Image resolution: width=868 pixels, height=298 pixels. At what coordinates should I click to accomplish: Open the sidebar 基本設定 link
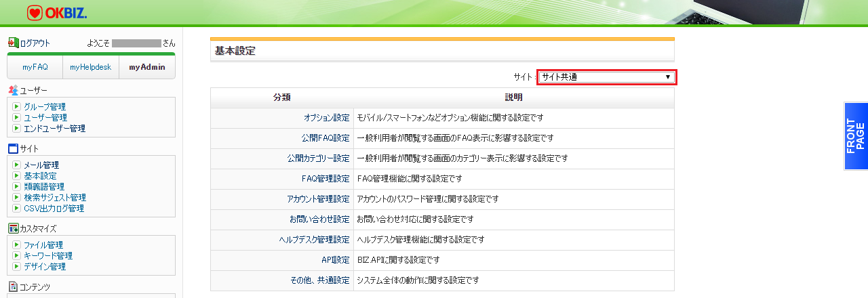click(40, 175)
